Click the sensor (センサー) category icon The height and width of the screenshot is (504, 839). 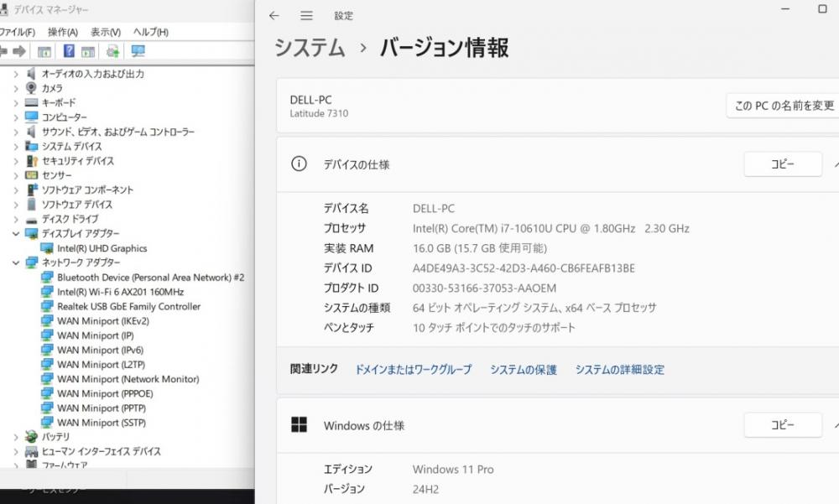click(x=32, y=175)
